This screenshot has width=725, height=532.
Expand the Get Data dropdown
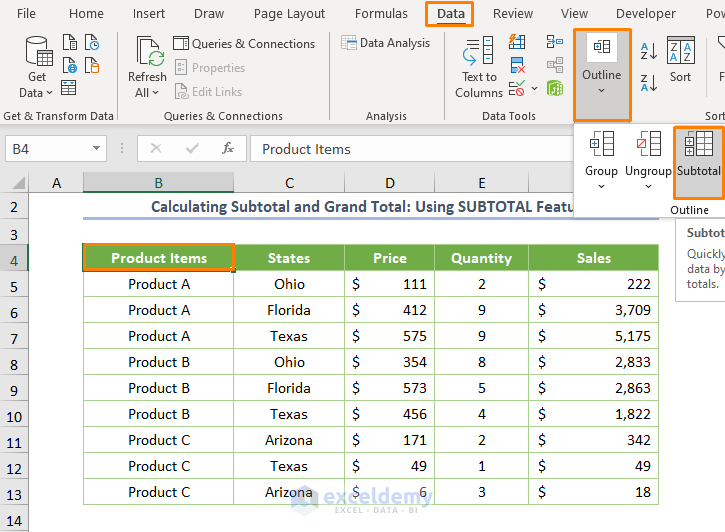point(37,93)
